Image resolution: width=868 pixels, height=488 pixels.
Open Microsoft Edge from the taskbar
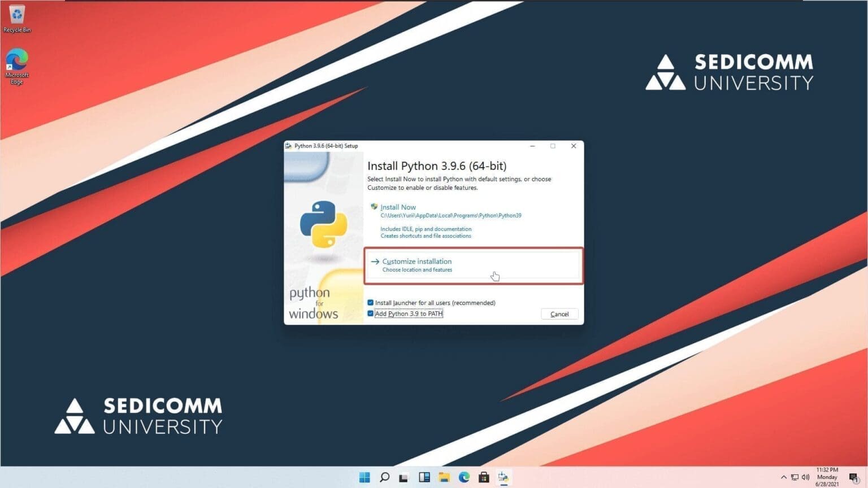click(x=465, y=477)
